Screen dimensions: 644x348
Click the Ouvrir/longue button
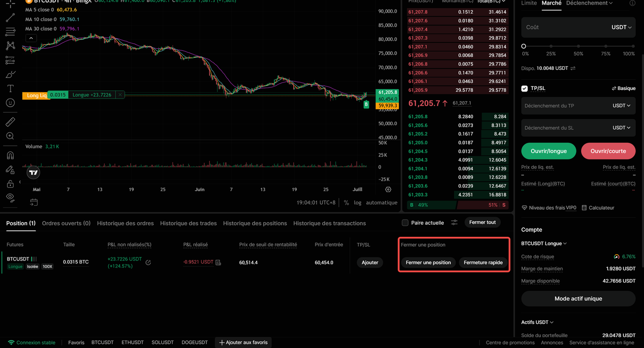[548, 151]
